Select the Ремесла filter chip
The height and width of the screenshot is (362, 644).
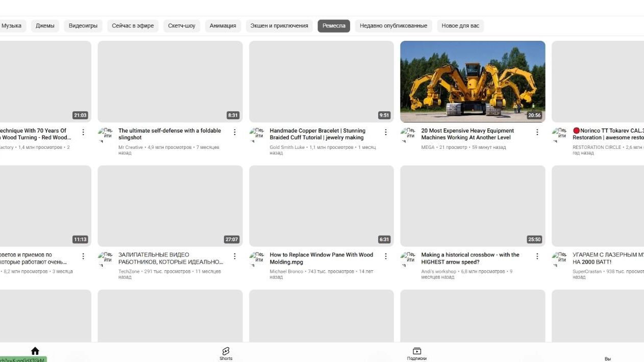click(334, 25)
